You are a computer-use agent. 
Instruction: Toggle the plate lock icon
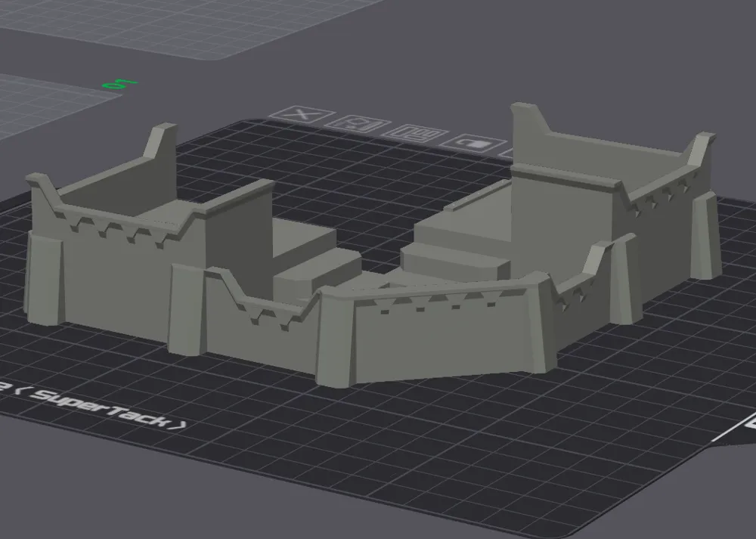pyautogui.click(x=473, y=143)
